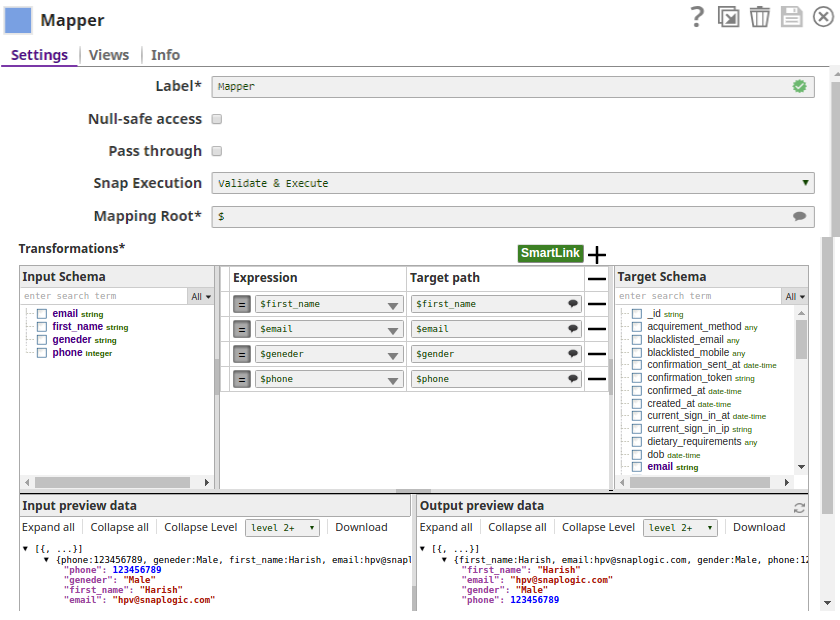Refresh the Output preview data
Viewport: 840px width, 620px height.
click(799, 507)
